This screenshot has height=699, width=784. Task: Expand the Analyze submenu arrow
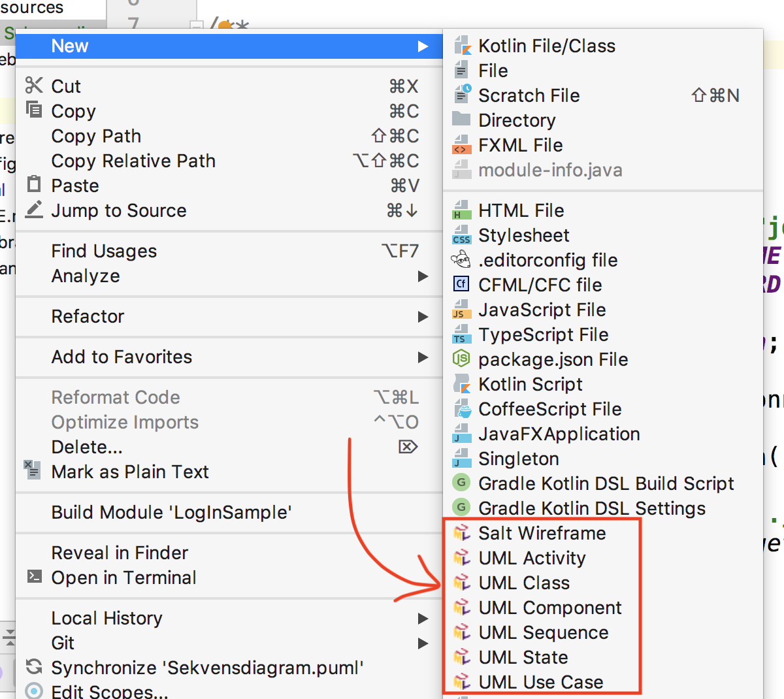[x=423, y=276]
